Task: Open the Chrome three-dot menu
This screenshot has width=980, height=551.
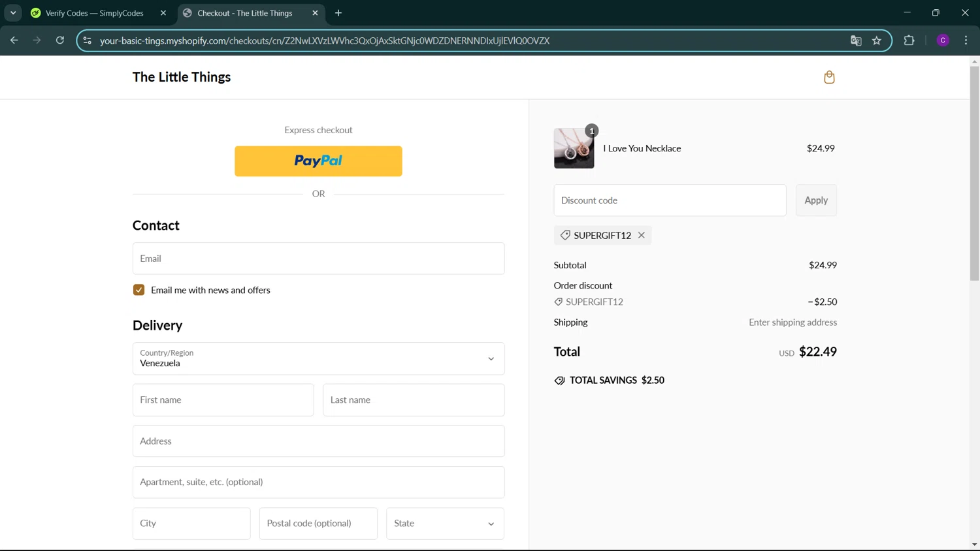Action: pyautogui.click(x=966, y=40)
